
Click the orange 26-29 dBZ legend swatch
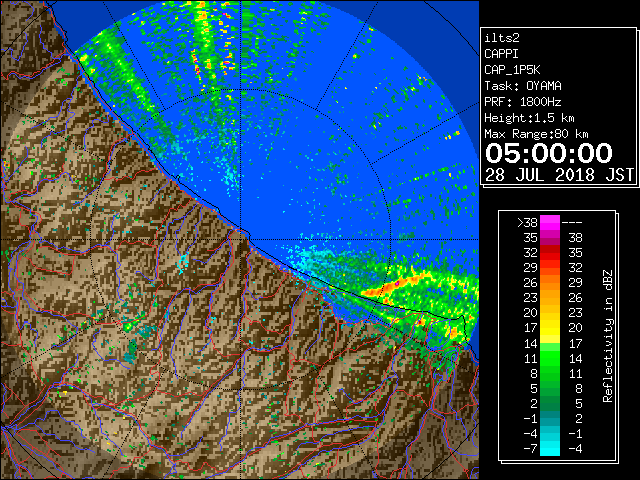pos(550,283)
